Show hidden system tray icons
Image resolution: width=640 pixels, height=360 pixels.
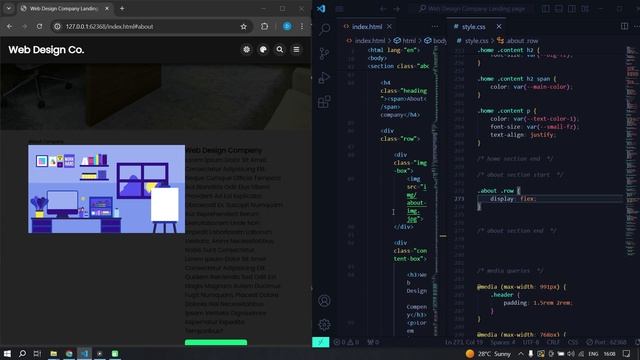pyautogui.click(x=521, y=353)
